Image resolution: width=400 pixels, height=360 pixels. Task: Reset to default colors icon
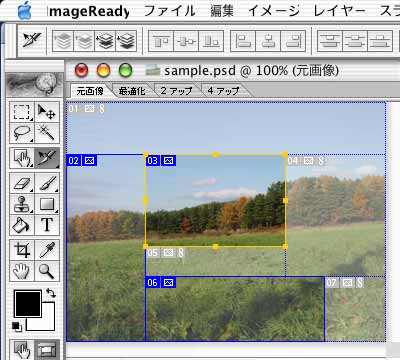tap(17, 326)
